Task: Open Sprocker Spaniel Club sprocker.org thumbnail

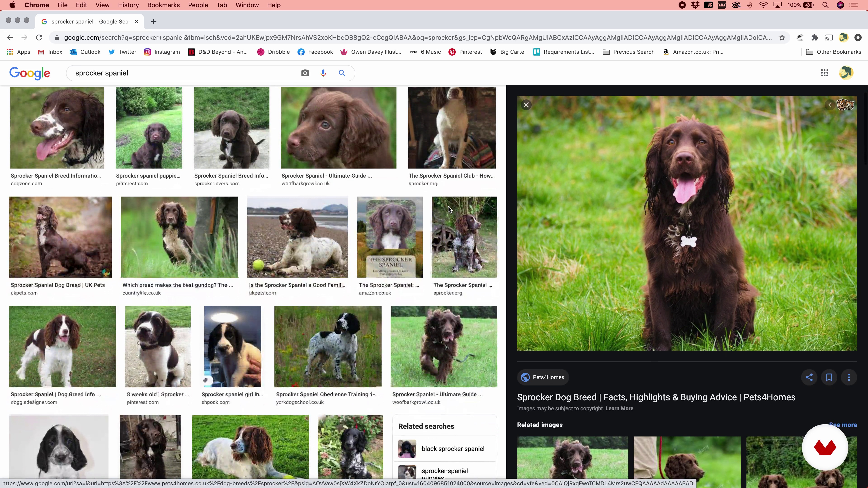Action: [452, 128]
